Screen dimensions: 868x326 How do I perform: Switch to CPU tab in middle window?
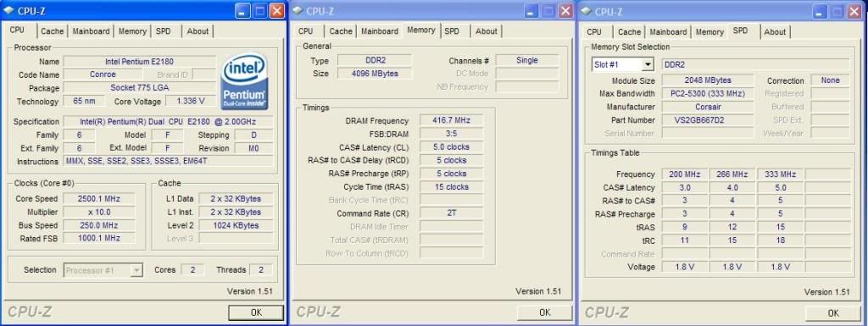[x=305, y=31]
